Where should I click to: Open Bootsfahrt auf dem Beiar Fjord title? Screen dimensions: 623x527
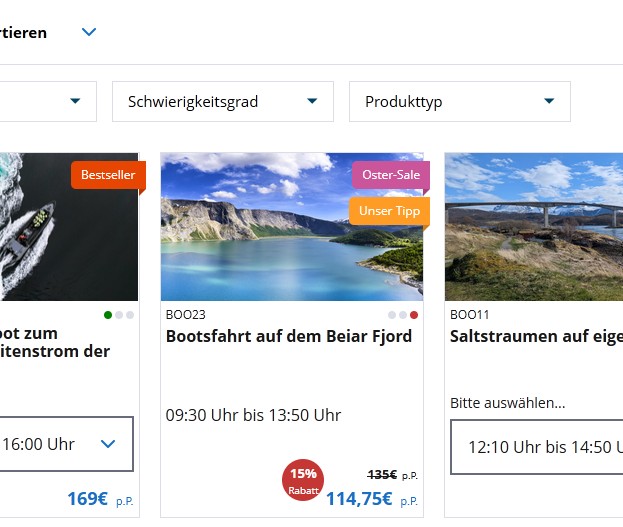click(289, 336)
